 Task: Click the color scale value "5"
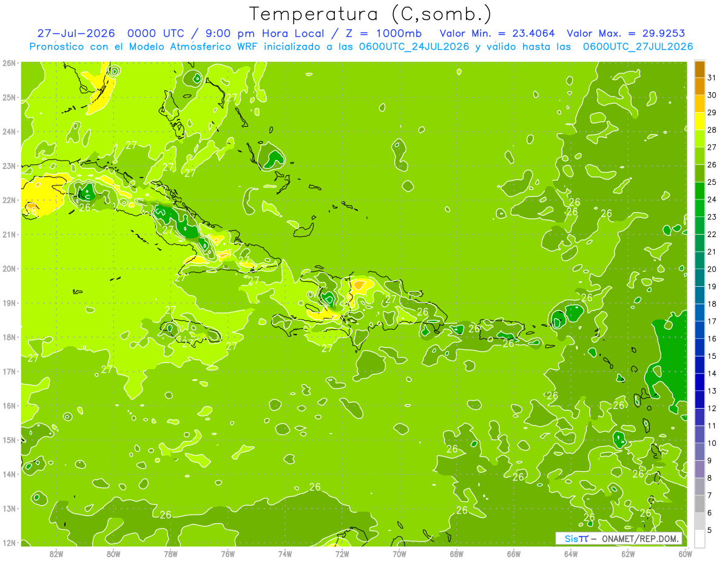710,530
